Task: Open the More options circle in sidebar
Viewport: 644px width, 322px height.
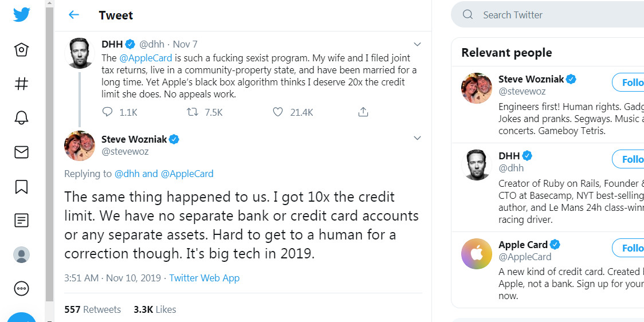Action: [x=22, y=288]
